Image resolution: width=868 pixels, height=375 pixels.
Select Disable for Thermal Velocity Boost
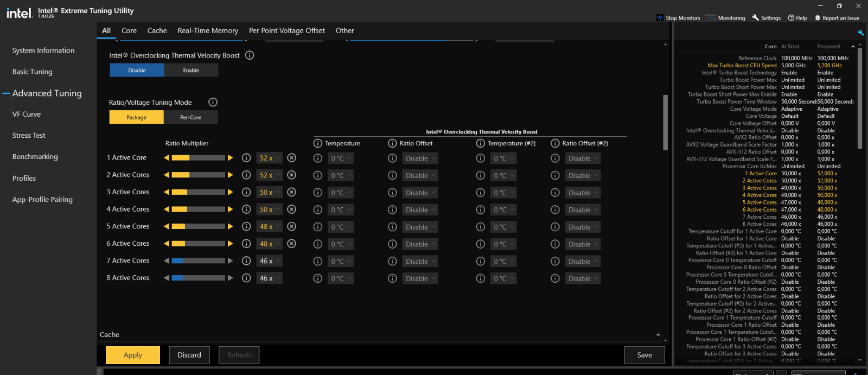click(x=137, y=70)
